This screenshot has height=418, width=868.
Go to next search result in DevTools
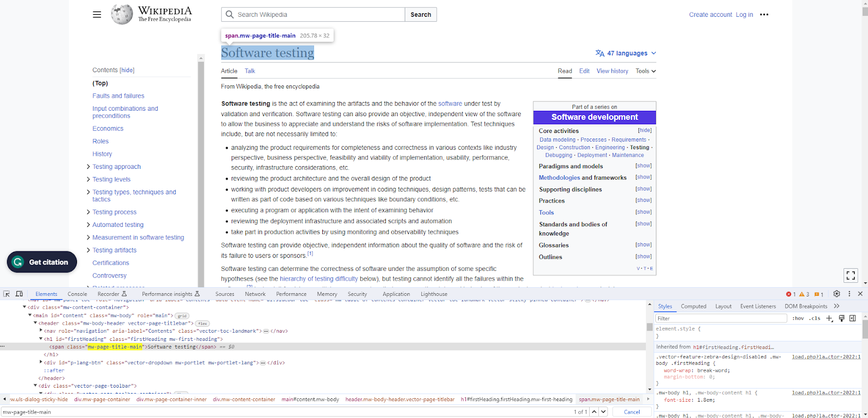603,412
